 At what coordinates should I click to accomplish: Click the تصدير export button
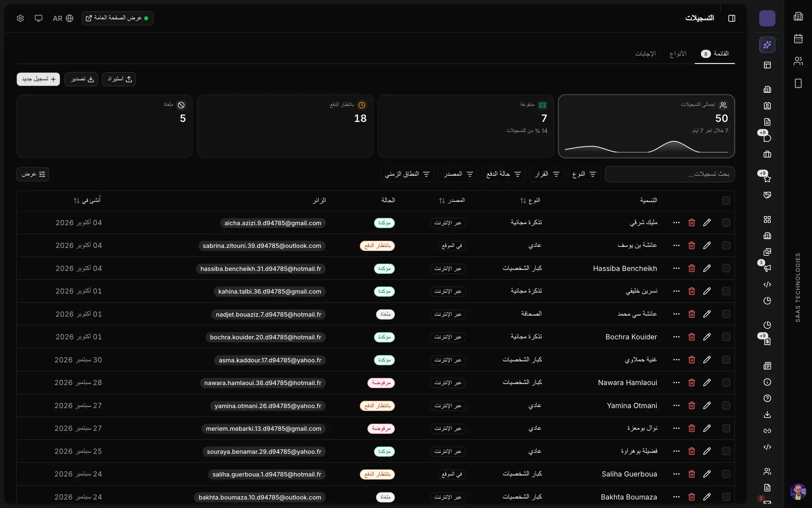click(x=81, y=79)
